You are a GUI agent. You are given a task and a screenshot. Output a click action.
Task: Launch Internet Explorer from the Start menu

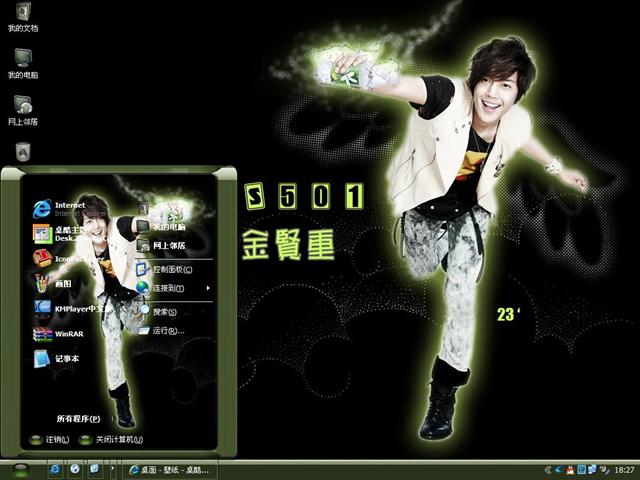(69, 209)
